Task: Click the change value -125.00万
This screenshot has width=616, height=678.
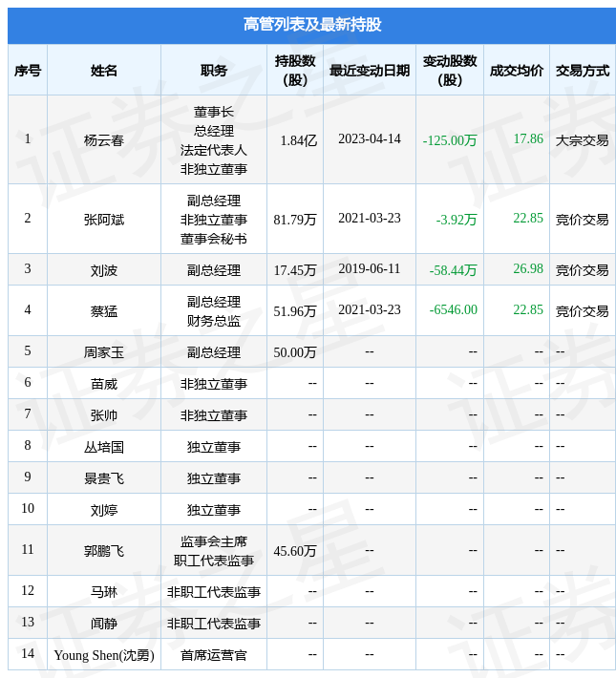Action: click(x=450, y=140)
